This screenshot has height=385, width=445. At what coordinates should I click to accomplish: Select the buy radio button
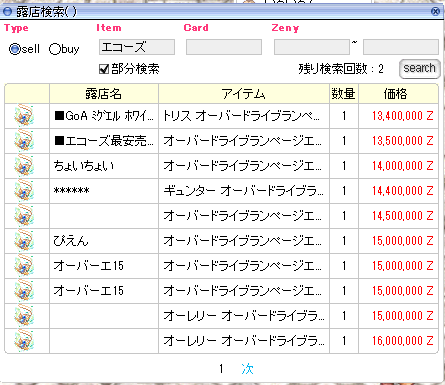coord(55,49)
